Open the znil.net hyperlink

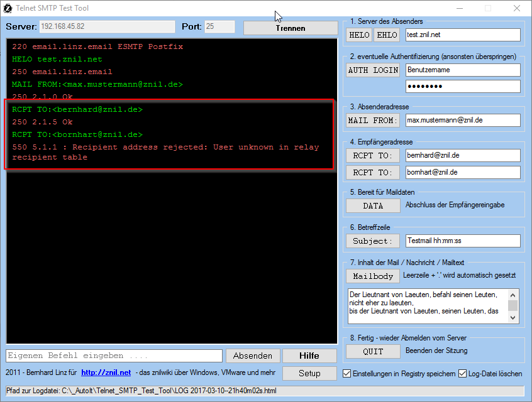(106, 372)
